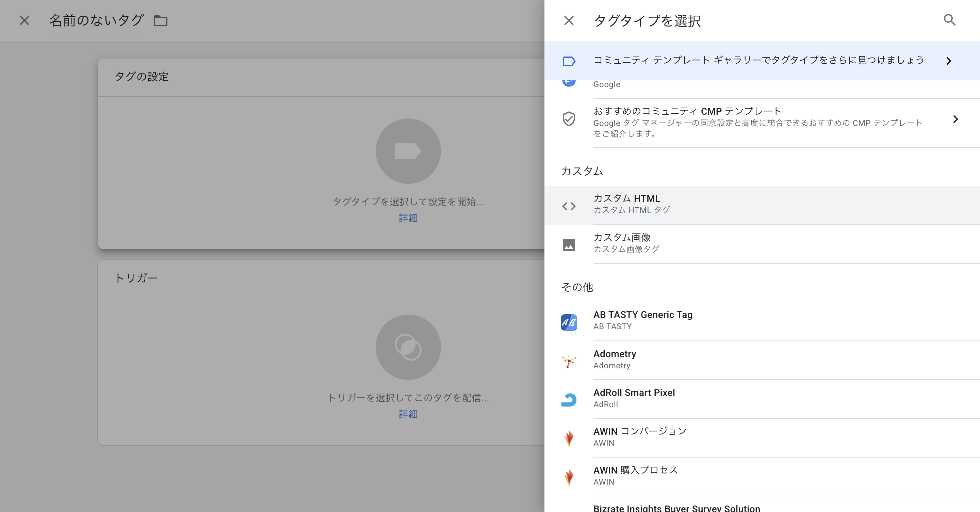Expand the CMP テンプレート chevron arrow
Viewport: 980px width, 512px height.
[955, 119]
